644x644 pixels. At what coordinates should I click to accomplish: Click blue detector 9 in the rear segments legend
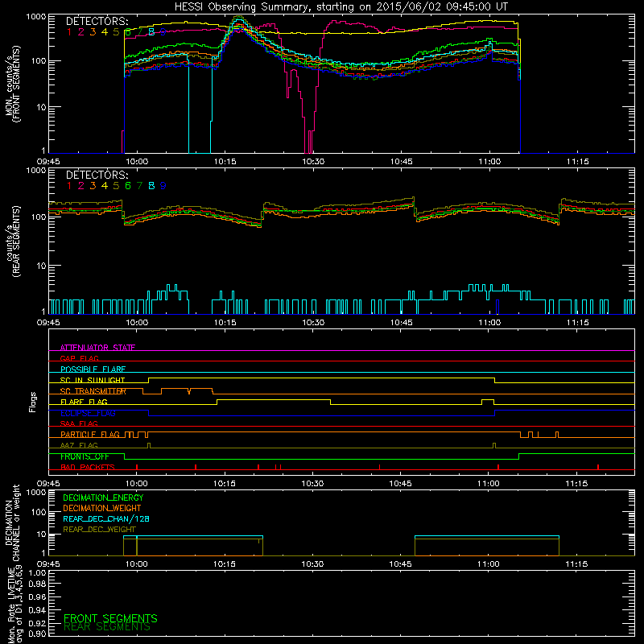(163, 186)
